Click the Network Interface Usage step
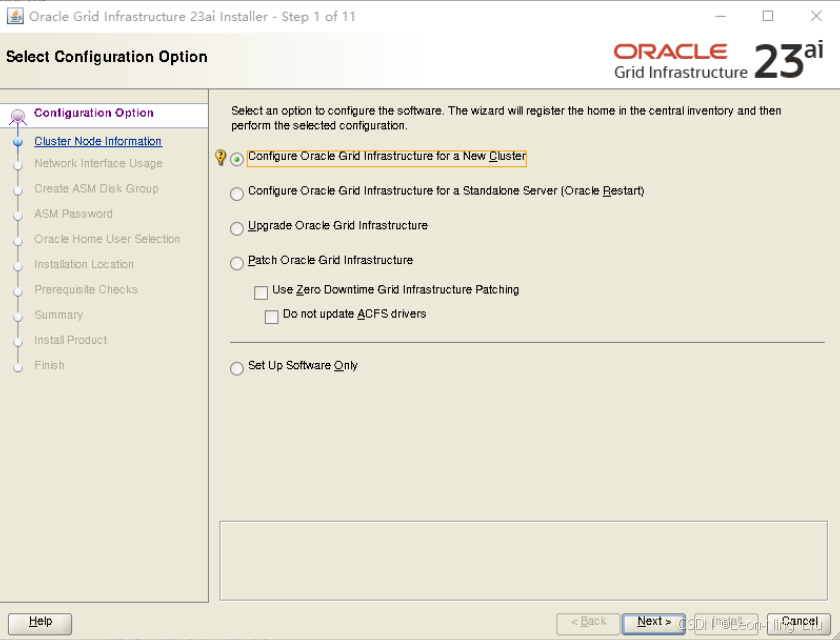 coord(98,163)
